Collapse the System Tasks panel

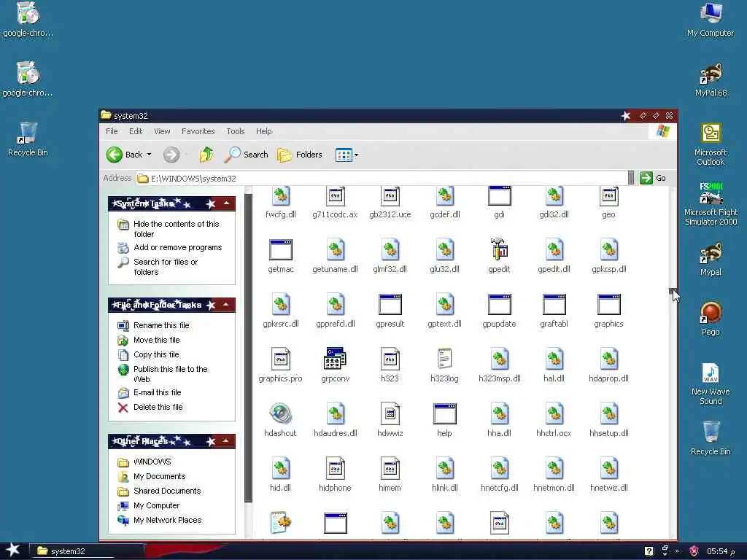click(x=226, y=204)
